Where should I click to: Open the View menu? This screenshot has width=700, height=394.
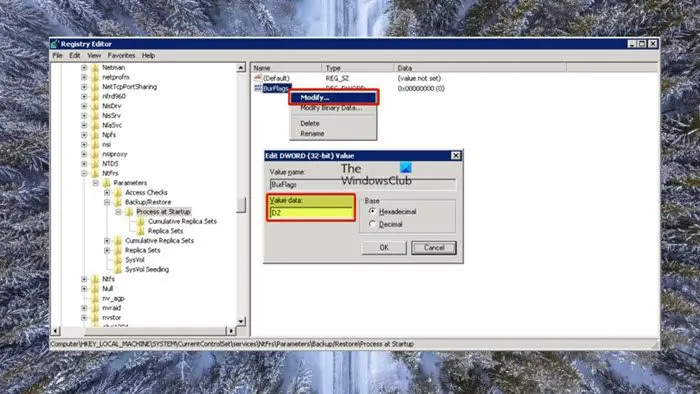[x=94, y=56]
